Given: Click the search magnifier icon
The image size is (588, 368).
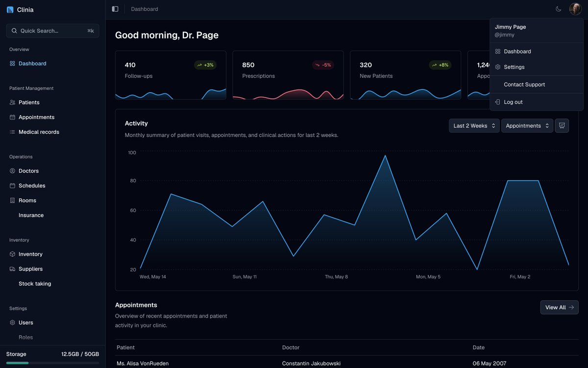Looking at the screenshot, I should 14,31.
